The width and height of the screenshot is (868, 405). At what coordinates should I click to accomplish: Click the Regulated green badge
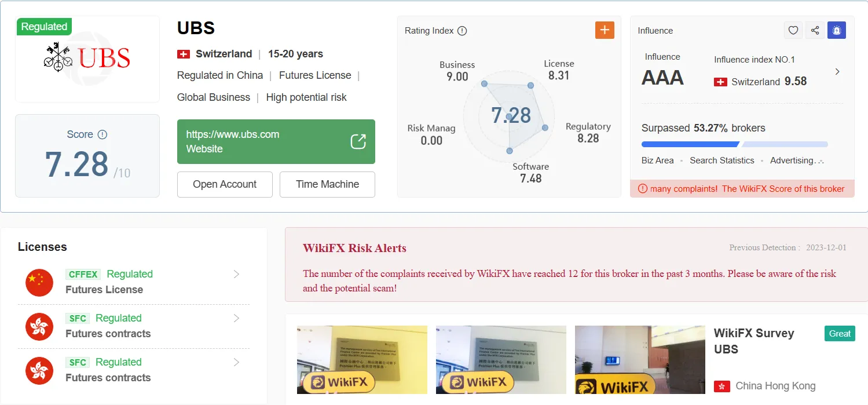click(44, 26)
